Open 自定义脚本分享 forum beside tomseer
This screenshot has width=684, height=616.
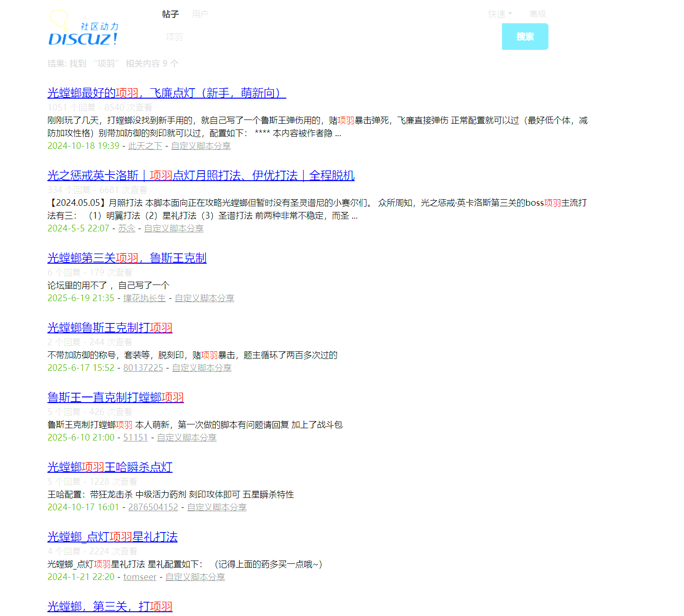click(195, 577)
